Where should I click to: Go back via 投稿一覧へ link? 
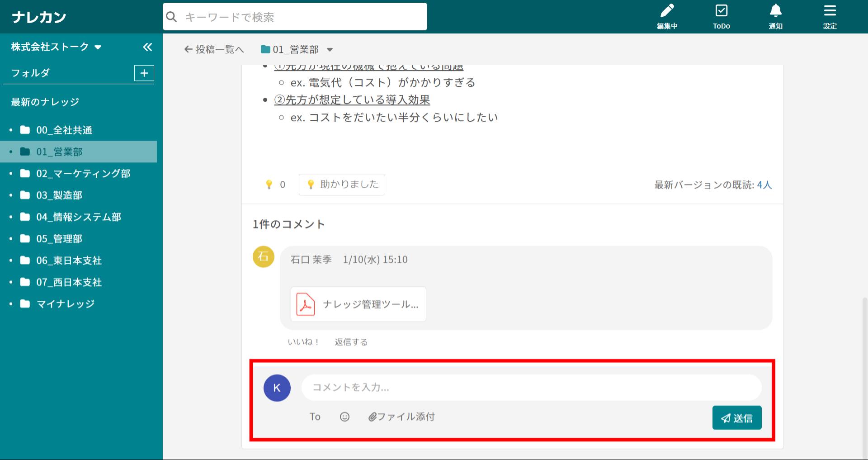point(214,49)
